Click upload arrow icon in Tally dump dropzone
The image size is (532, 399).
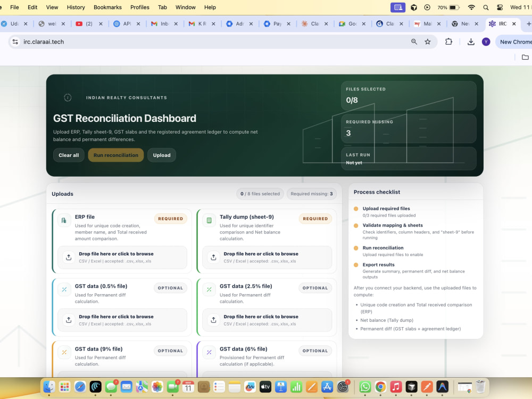point(213,257)
